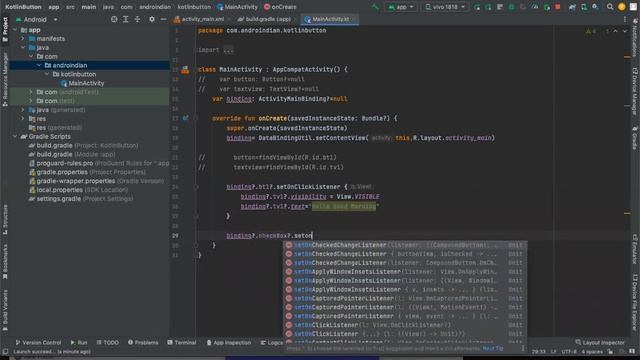Click the Search Everywhere magnifier icon
The height and width of the screenshot is (360, 640).
click(610, 7)
